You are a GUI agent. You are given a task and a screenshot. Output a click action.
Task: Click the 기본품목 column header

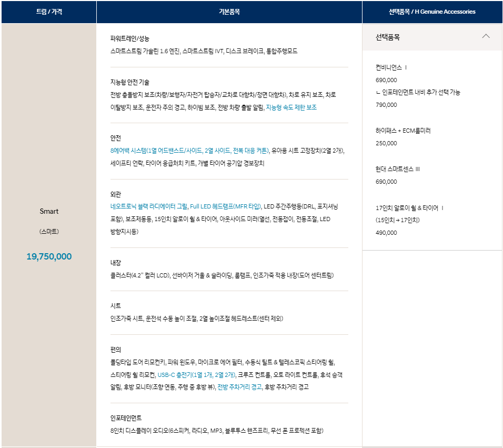[x=229, y=11]
